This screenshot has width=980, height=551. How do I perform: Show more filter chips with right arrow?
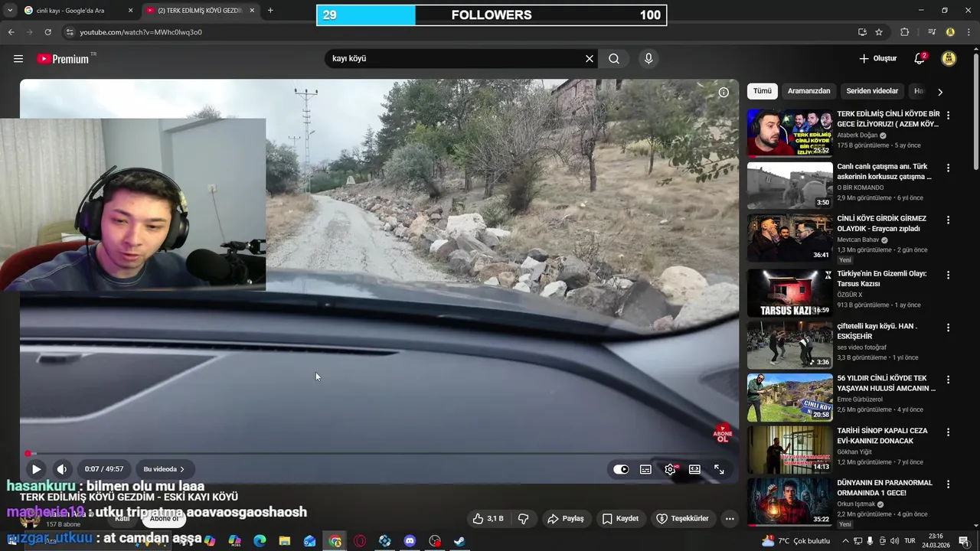[940, 92]
